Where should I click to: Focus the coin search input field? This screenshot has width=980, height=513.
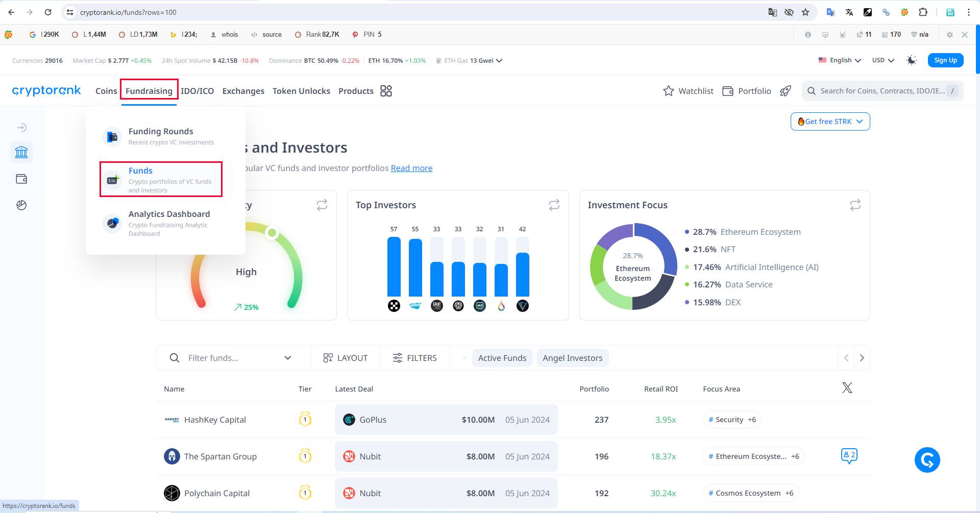pos(882,91)
